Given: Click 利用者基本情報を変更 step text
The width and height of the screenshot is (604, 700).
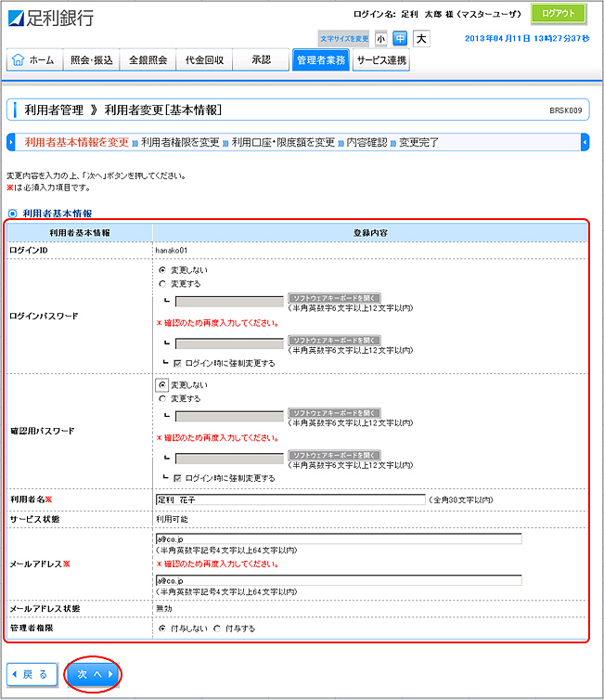Looking at the screenshot, I should coord(77,142).
